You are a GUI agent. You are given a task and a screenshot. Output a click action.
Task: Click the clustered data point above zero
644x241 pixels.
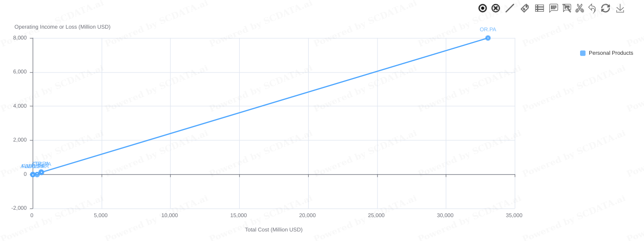[x=41, y=172]
